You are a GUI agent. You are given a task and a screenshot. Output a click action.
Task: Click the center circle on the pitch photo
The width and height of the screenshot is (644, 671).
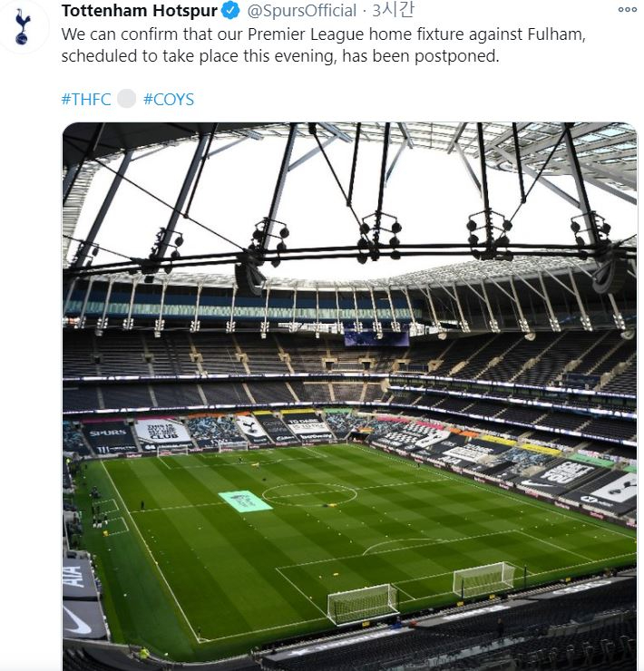(309, 495)
